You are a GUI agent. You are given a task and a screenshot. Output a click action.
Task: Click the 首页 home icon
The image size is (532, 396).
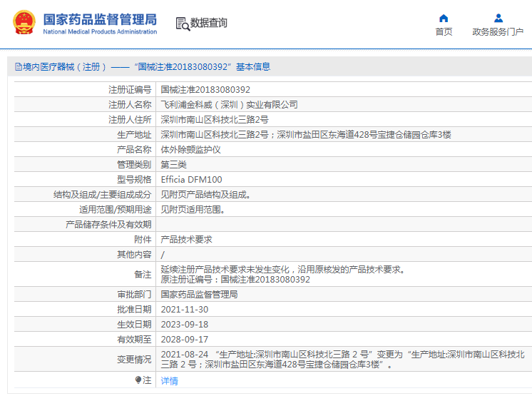(444, 18)
